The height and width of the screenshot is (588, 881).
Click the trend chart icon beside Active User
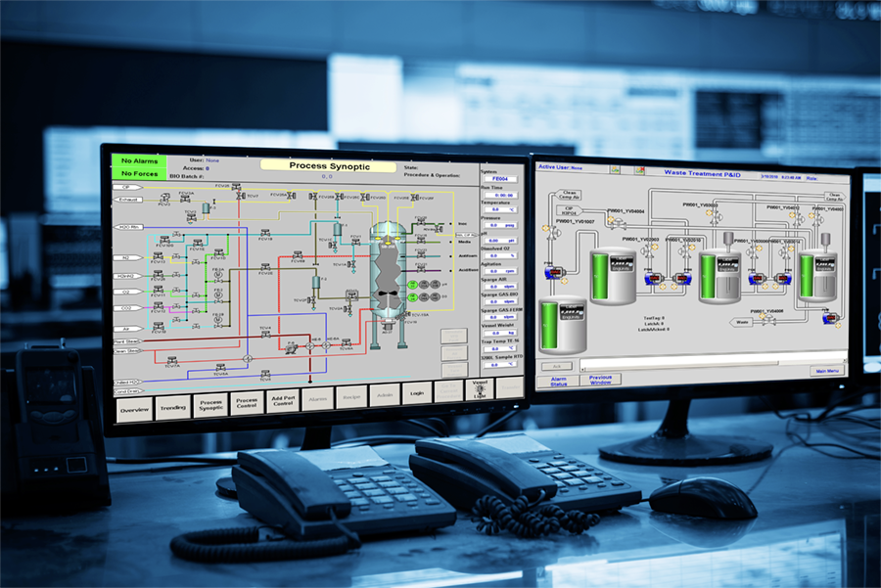616,170
